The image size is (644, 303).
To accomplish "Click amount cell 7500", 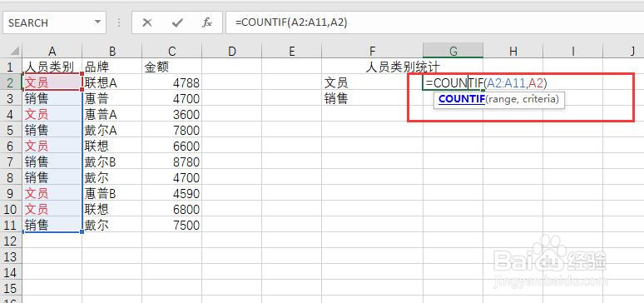I will [x=171, y=225].
